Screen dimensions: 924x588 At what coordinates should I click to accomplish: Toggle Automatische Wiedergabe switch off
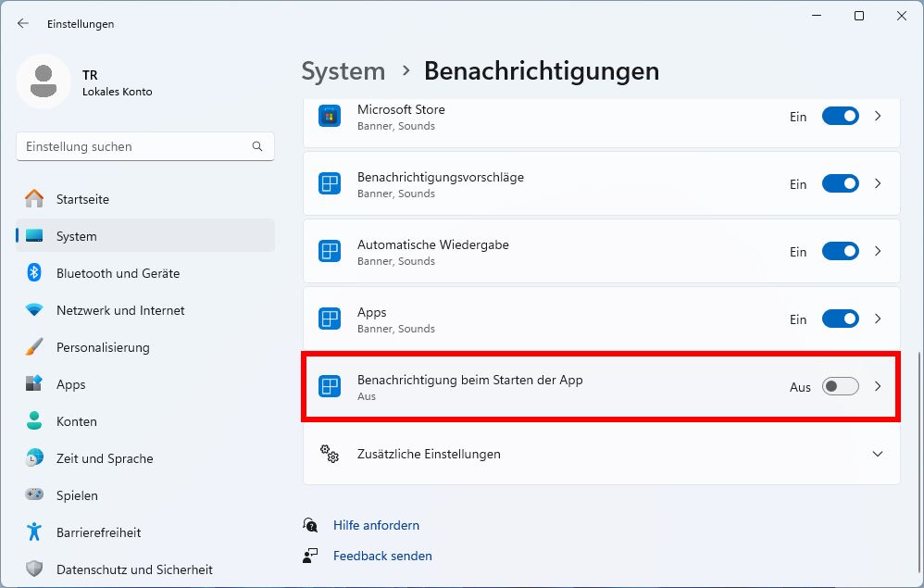(839, 251)
